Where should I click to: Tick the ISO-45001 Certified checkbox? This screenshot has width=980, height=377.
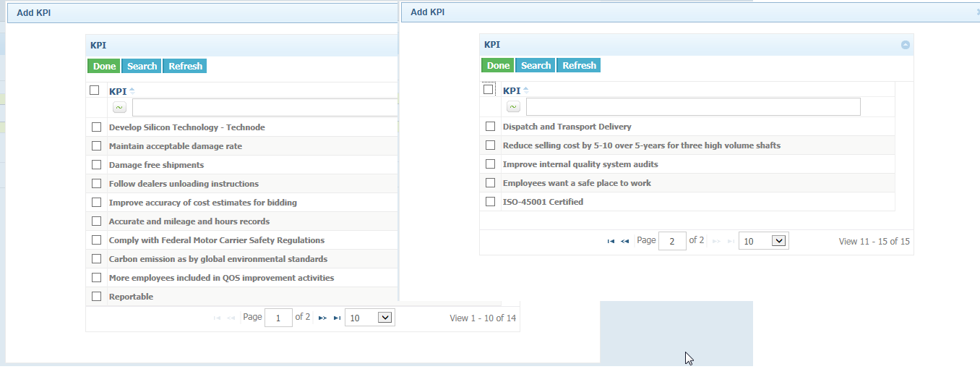tap(491, 202)
